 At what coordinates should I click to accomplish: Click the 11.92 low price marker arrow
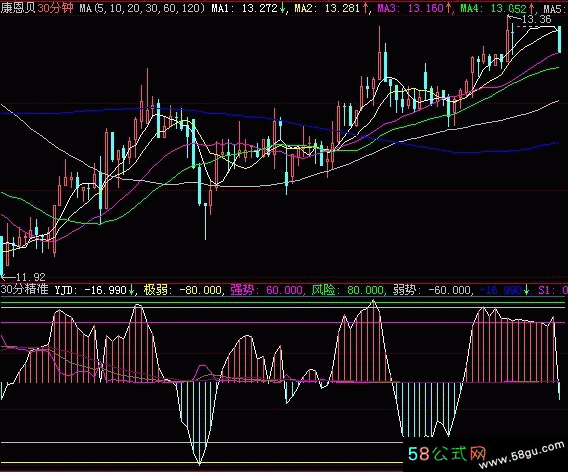pyautogui.click(x=23, y=277)
